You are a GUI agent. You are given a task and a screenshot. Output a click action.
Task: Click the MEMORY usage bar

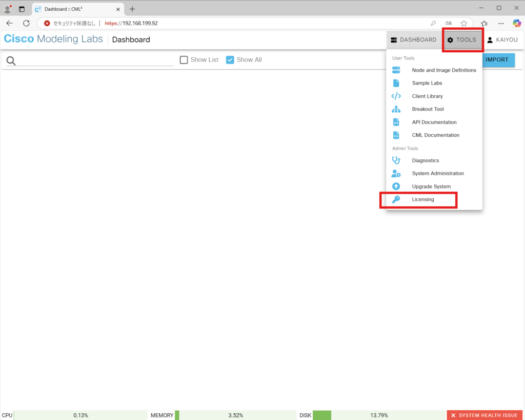[236, 415]
